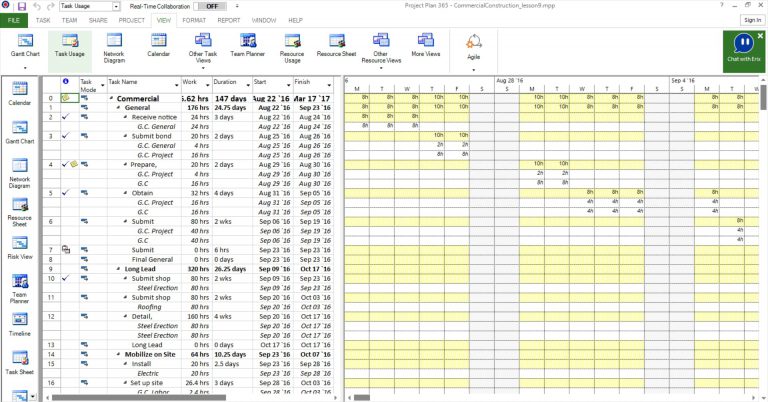Click the Sign In button
Image resolution: width=768 pixels, height=402 pixels.
[x=752, y=20]
